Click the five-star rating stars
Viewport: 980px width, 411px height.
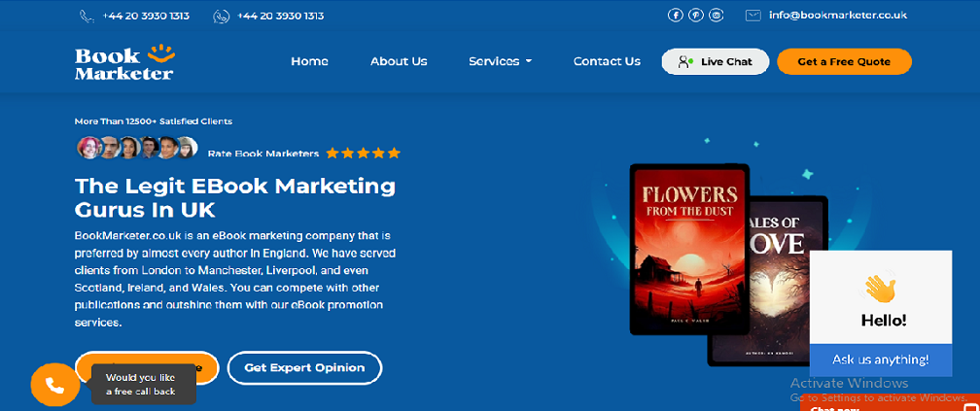tap(363, 154)
